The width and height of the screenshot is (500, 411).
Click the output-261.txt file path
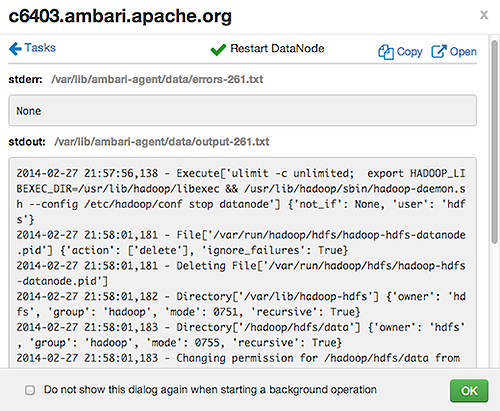(162, 142)
